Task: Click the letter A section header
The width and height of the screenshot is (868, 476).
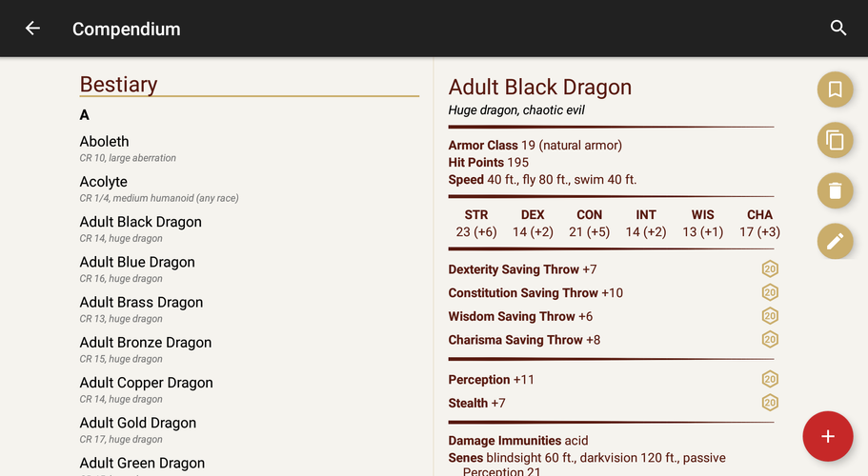Action: click(84, 115)
